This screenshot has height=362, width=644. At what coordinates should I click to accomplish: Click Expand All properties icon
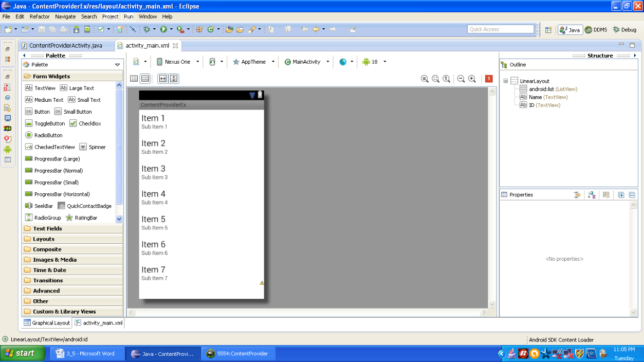tap(621, 195)
